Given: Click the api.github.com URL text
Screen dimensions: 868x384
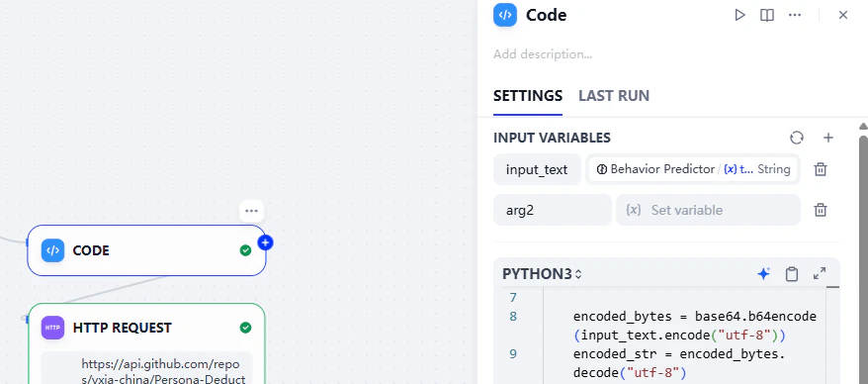Looking at the screenshot, I should [163, 371].
